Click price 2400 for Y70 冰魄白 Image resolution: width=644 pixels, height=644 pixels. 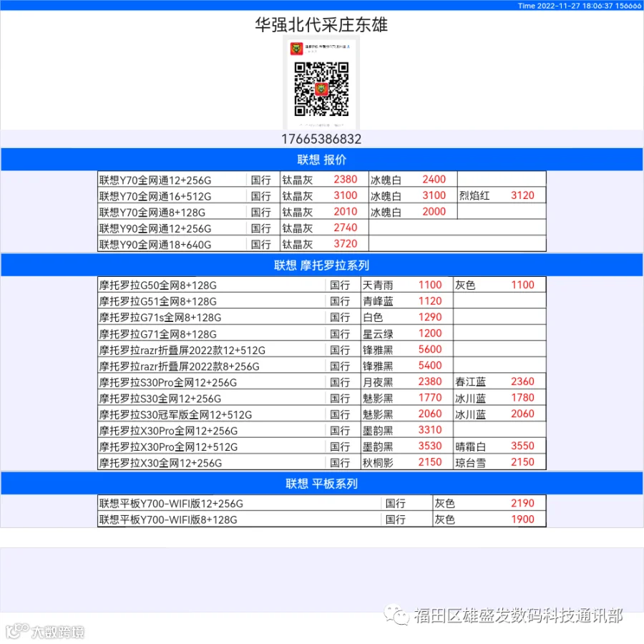pyautogui.click(x=434, y=180)
